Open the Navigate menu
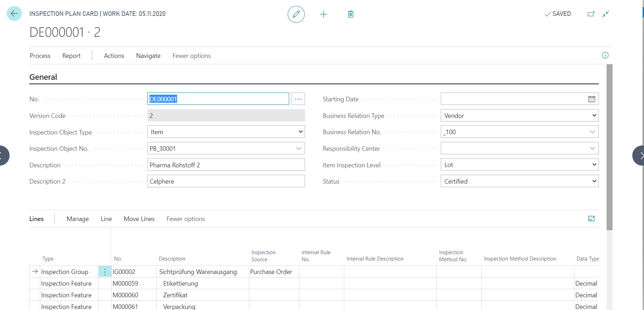The image size is (644, 310). 148,56
